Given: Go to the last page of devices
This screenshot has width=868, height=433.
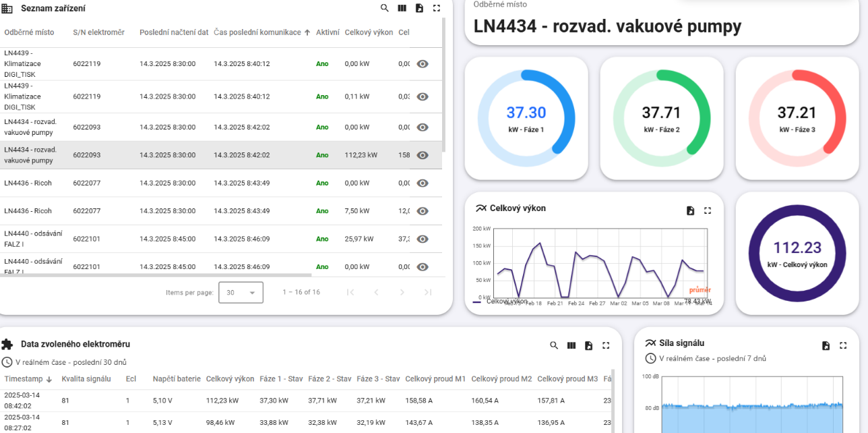Looking at the screenshot, I should point(427,292).
